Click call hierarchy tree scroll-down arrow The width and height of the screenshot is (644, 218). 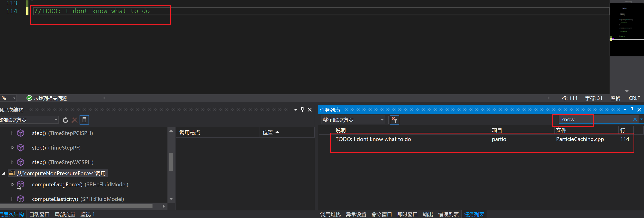click(171, 199)
